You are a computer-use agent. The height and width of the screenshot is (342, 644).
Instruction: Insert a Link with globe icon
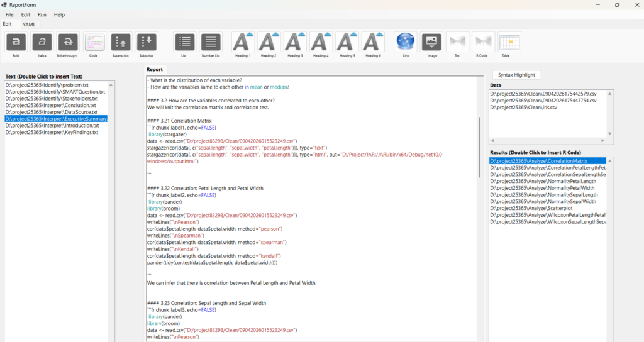tap(405, 42)
